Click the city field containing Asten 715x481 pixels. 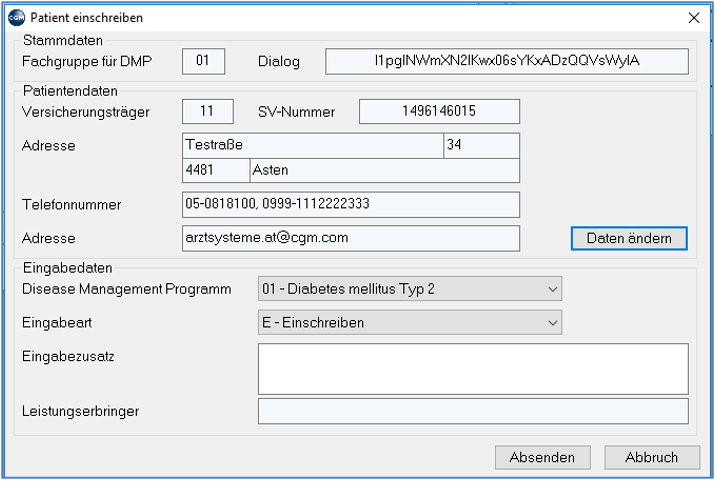(x=385, y=171)
